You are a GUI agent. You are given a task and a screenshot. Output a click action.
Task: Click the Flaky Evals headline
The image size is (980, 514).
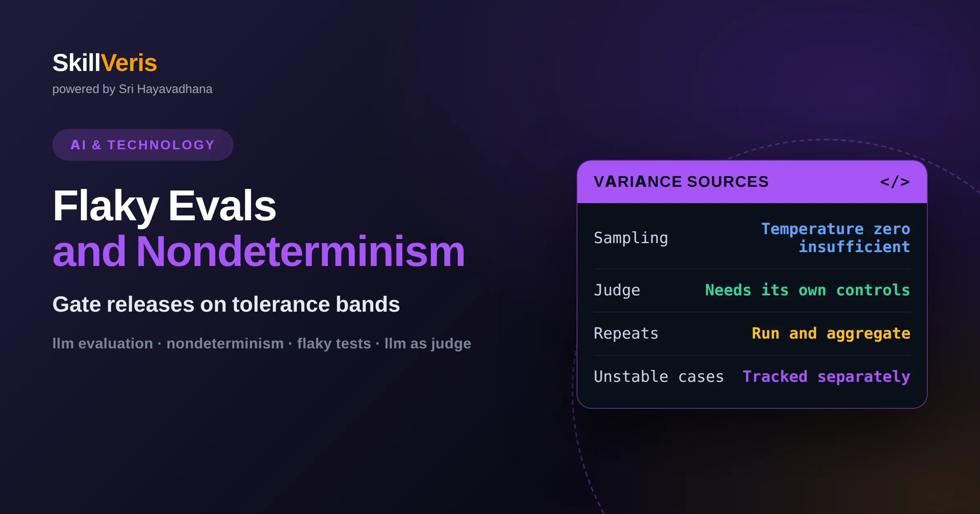165,206
